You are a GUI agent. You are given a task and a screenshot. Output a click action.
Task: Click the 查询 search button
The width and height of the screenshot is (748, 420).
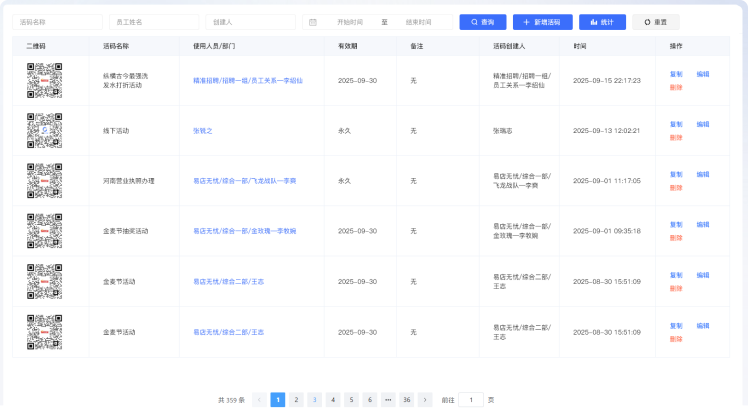point(482,21)
